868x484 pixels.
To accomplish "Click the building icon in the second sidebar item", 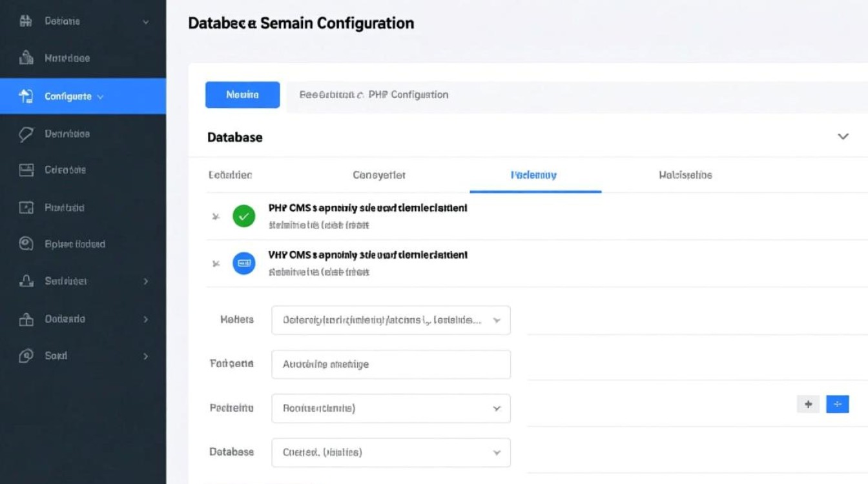I will click(26, 58).
